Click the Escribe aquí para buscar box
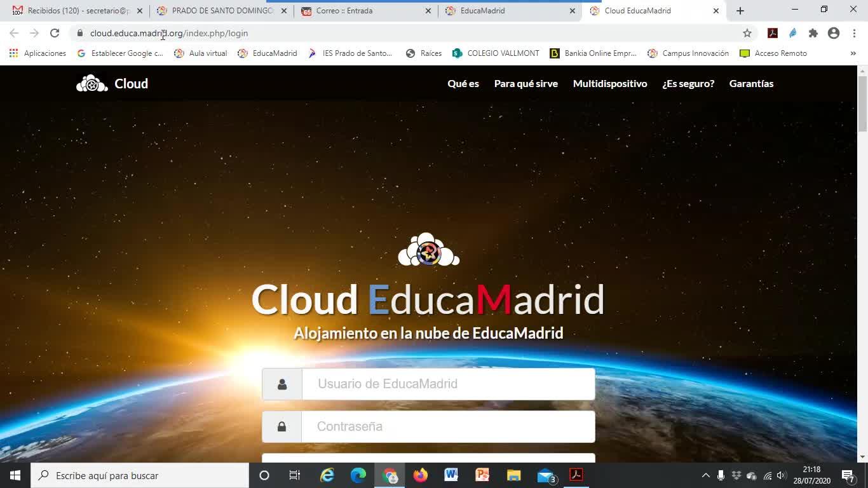Image resolution: width=868 pixels, height=488 pixels. [x=140, y=475]
